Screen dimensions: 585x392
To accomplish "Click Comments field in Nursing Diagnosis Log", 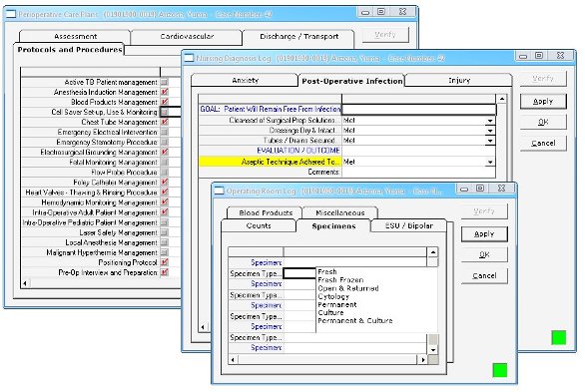I will pos(418,173).
